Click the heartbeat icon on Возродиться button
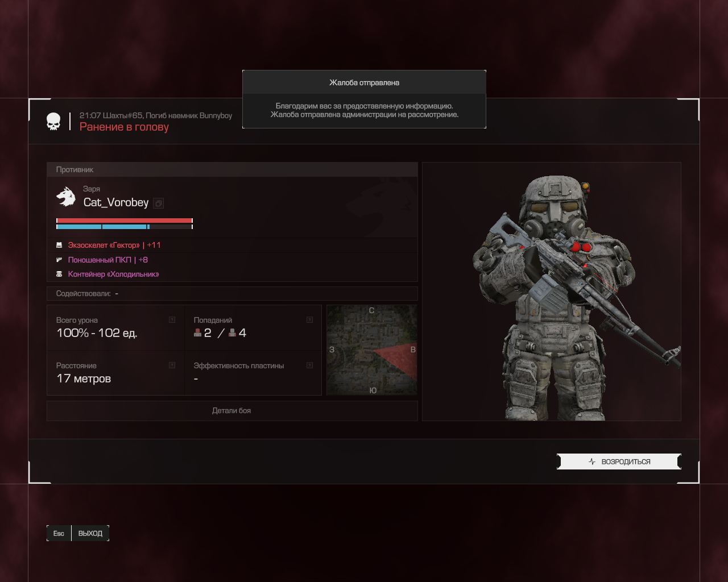The width and height of the screenshot is (728, 582). [592, 462]
